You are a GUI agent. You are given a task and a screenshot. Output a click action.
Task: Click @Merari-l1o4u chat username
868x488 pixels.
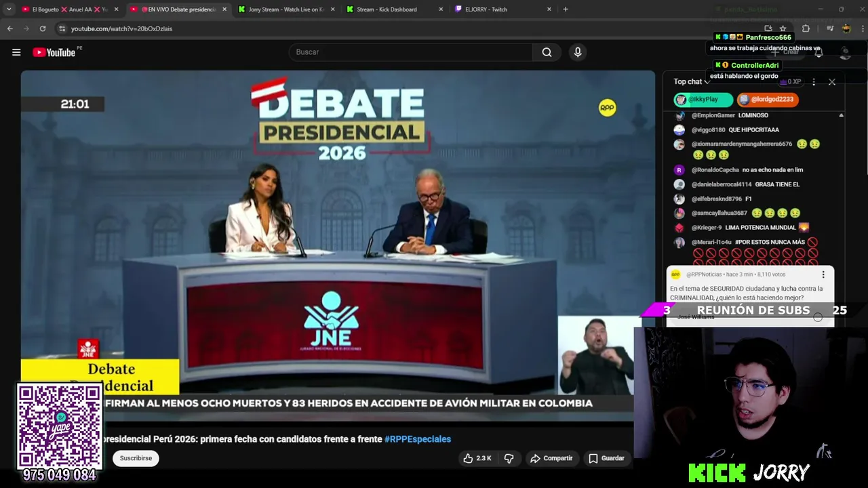pyautogui.click(x=711, y=242)
